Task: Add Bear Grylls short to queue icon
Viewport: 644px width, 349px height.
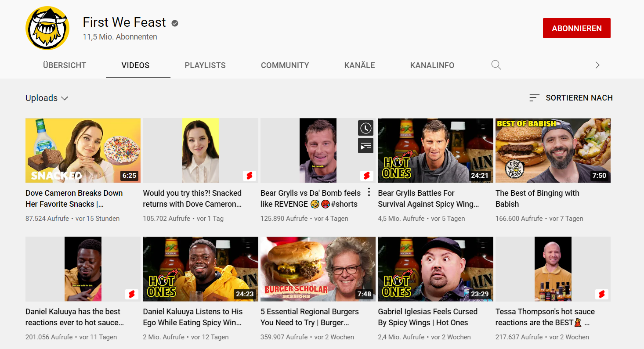Action: click(365, 146)
